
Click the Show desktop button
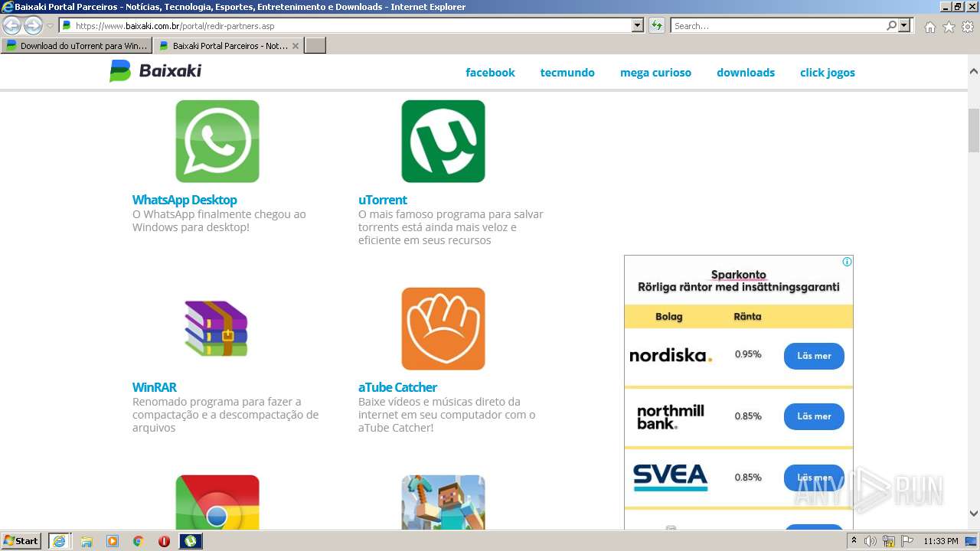point(971,541)
